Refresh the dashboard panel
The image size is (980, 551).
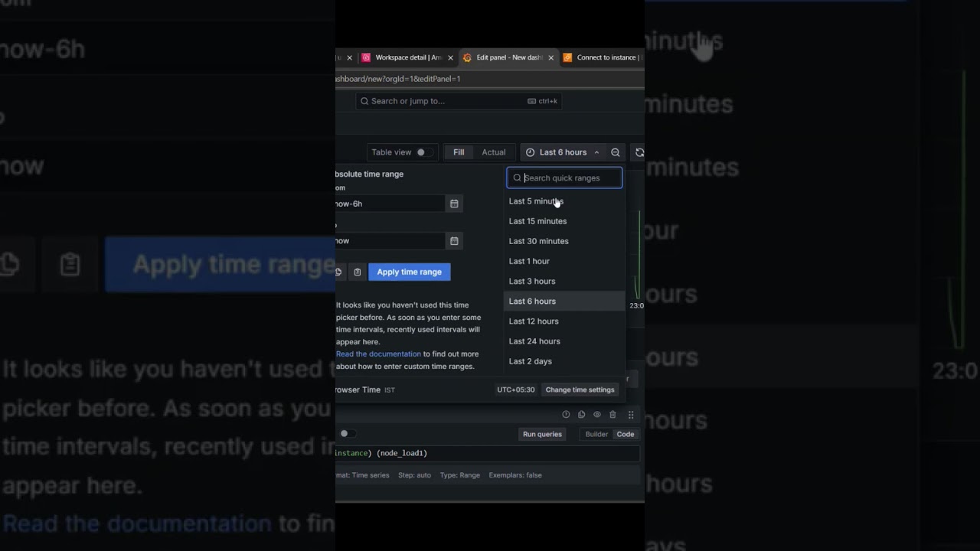[x=639, y=152]
